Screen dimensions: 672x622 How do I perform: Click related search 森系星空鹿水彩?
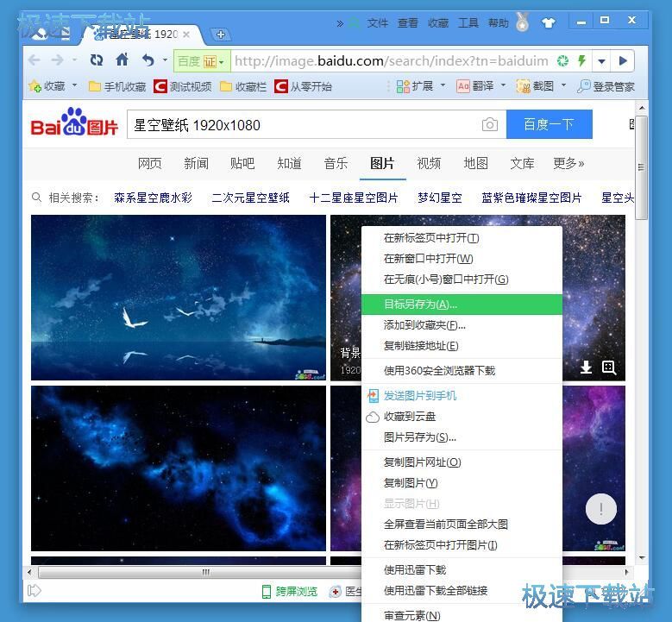153,198
